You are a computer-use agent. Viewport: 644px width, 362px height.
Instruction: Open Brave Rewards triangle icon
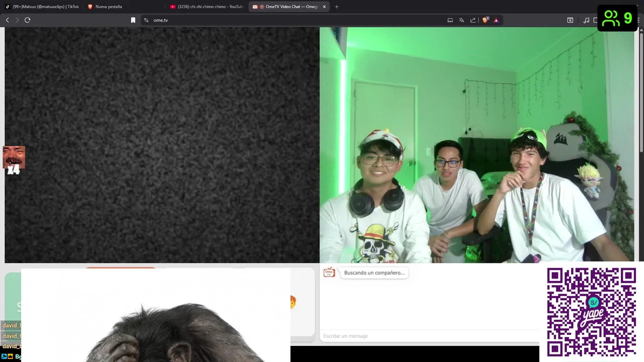tap(496, 20)
